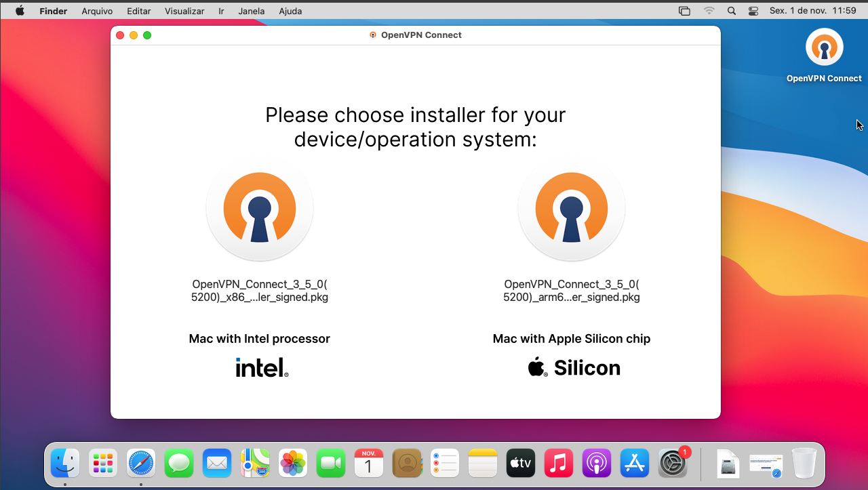Open Photos from the Dock

293,464
